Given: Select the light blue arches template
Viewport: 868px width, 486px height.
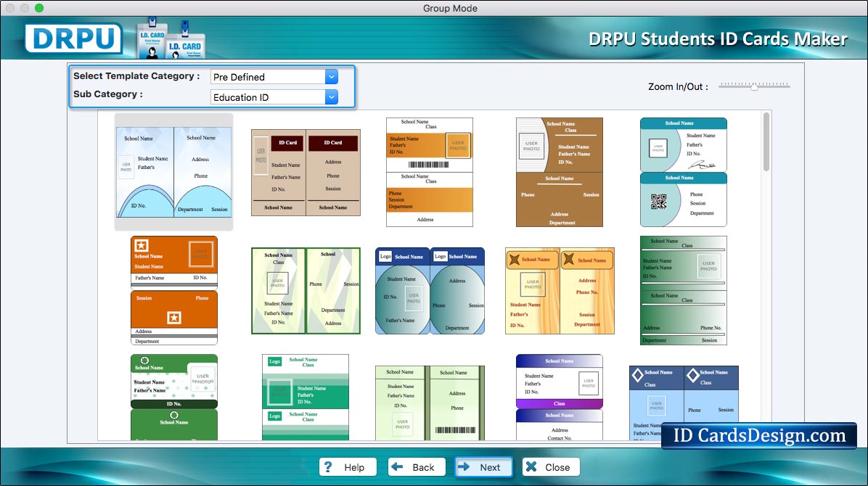Looking at the screenshot, I should [x=174, y=172].
